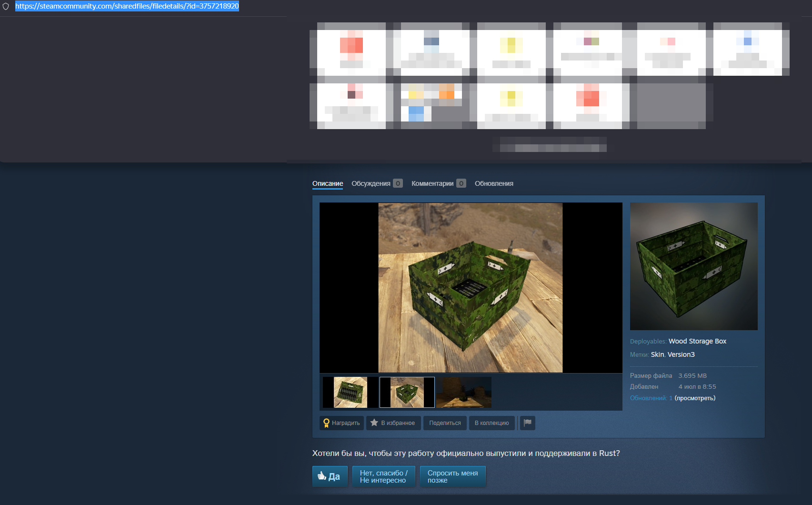This screenshot has height=505, width=812.
Task: Click Нет, спасибо / Не интересно button
Action: click(383, 476)
